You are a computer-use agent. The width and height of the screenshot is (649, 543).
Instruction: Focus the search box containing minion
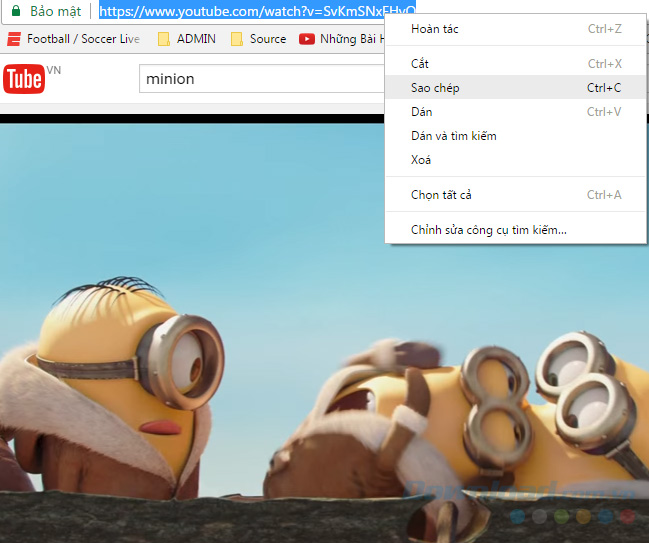coord(260,78)
